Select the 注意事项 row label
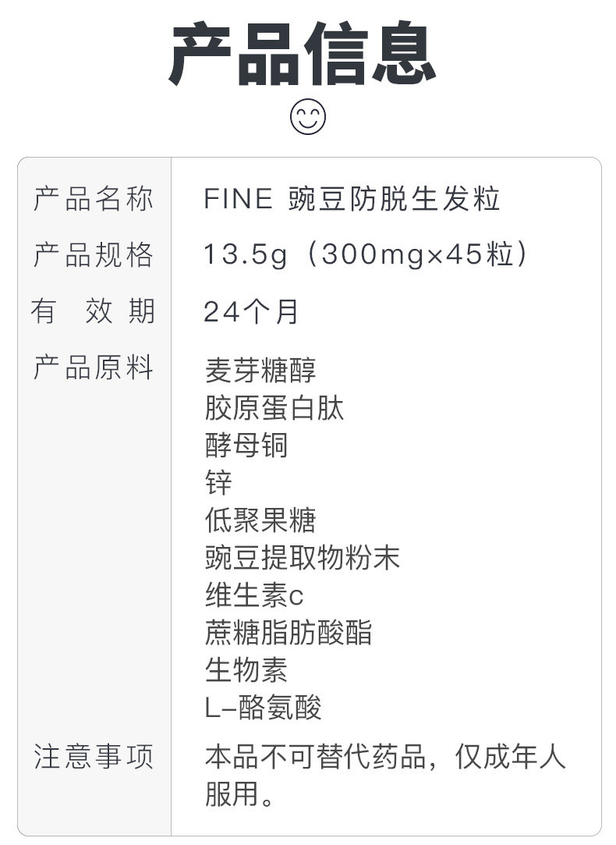Viewport: 616px width, 845px height. [x=94, y=757]
